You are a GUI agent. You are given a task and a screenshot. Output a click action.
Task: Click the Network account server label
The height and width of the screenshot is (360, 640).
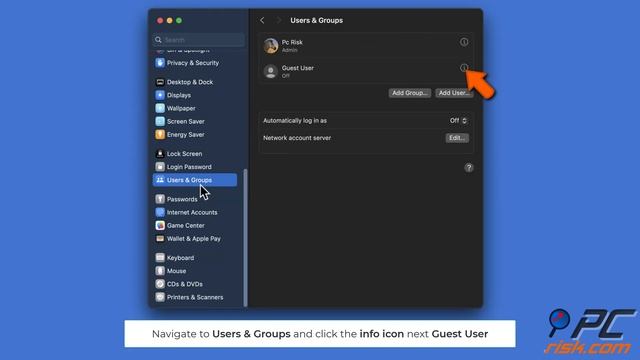pos(297,138)
